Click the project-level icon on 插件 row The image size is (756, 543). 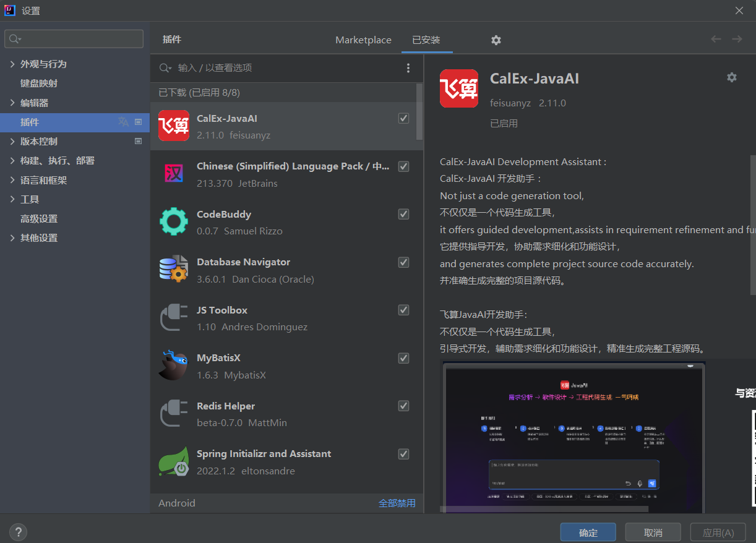click(138, 122)
